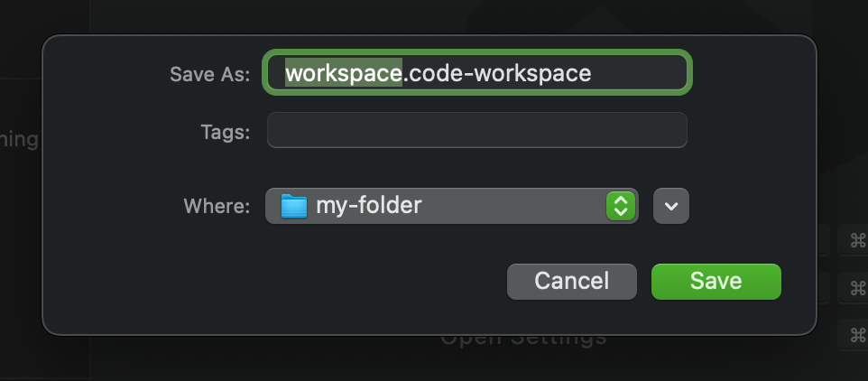This screenshot has width=868, height=381.
Task: Click the highlighted "workspace" text in filename
Action: pyautogui.click(x=343, y=73)
